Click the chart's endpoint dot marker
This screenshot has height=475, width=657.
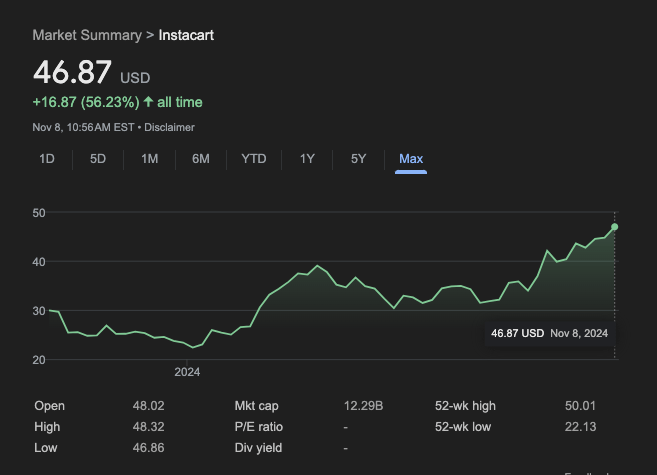coord(614,227)
